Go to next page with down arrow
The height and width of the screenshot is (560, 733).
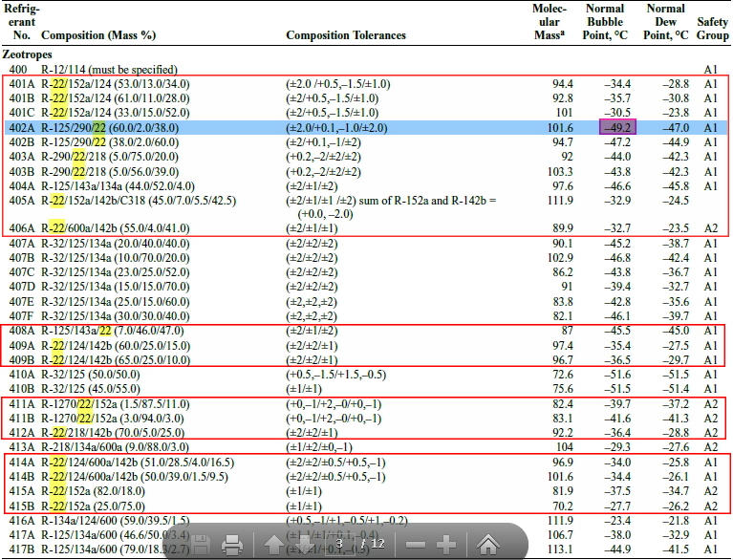[304, 545]
